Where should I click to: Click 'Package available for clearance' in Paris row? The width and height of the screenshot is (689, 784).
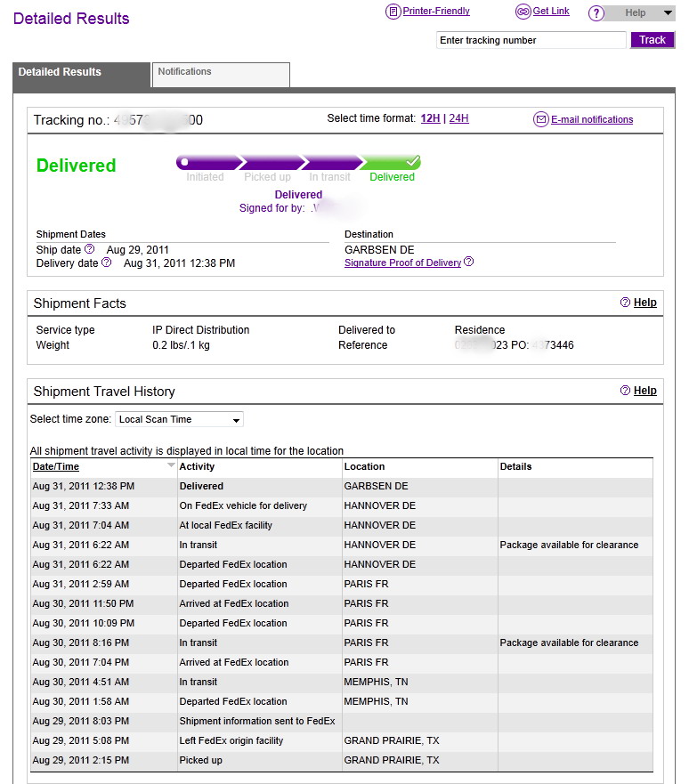[x=569, y=643]
